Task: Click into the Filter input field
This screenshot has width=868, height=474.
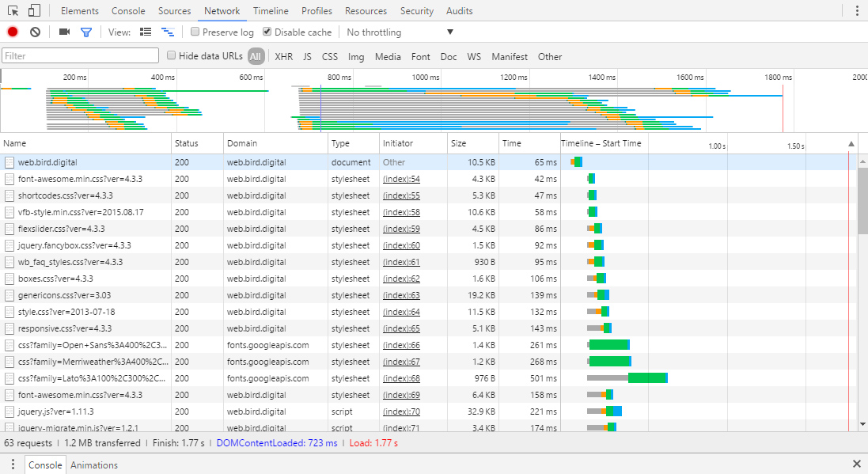Action: pyautogui.click(x=79, y=56)
